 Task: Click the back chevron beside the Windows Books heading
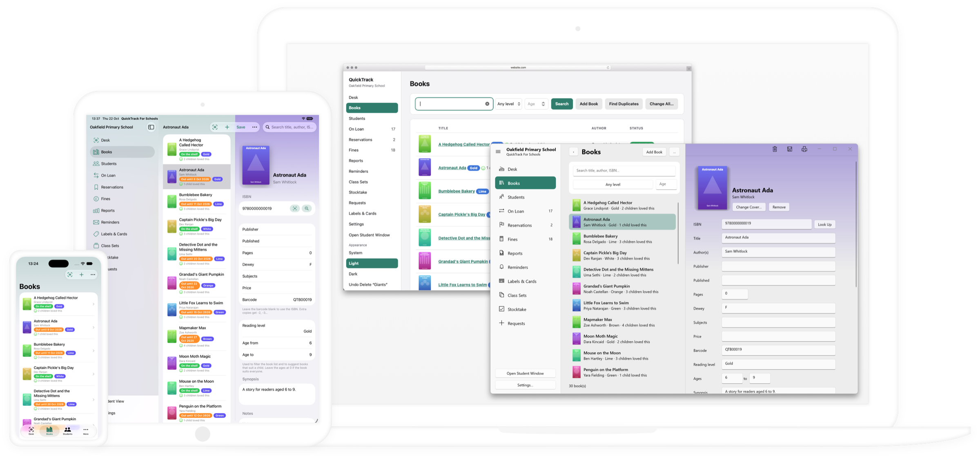pyautogui.click(x=573, y=152)
